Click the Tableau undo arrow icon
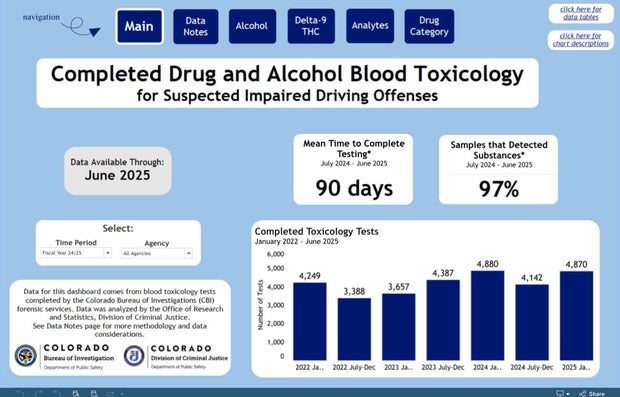 [x=21, y=394]
